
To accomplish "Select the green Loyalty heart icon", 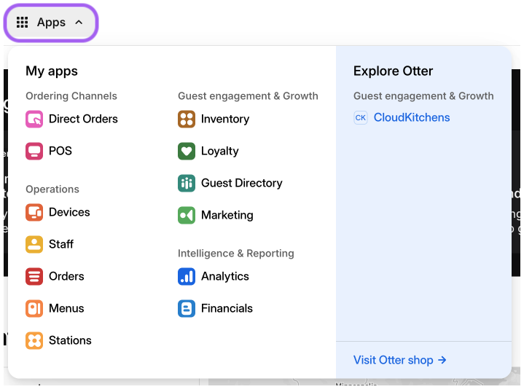I will [187, 151].
